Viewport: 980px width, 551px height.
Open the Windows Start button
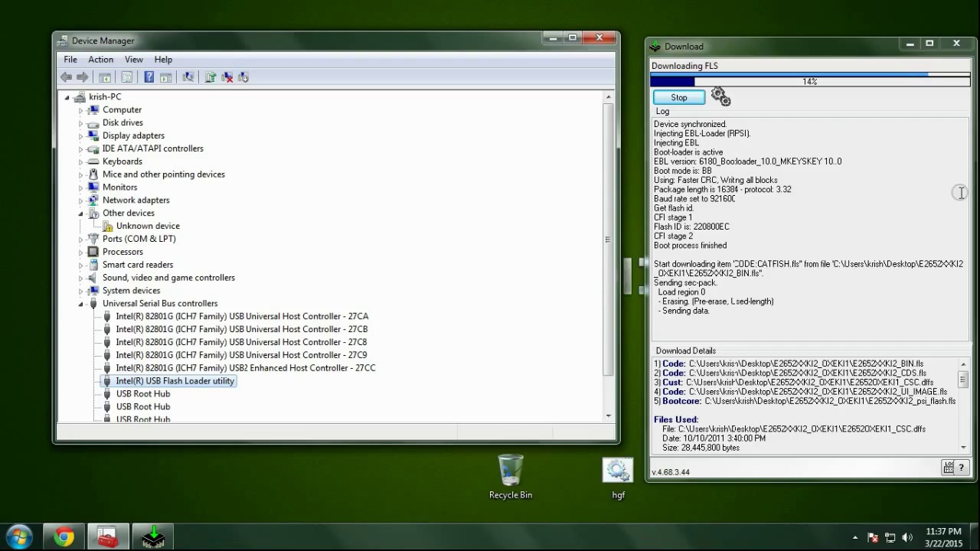point(19,536)
